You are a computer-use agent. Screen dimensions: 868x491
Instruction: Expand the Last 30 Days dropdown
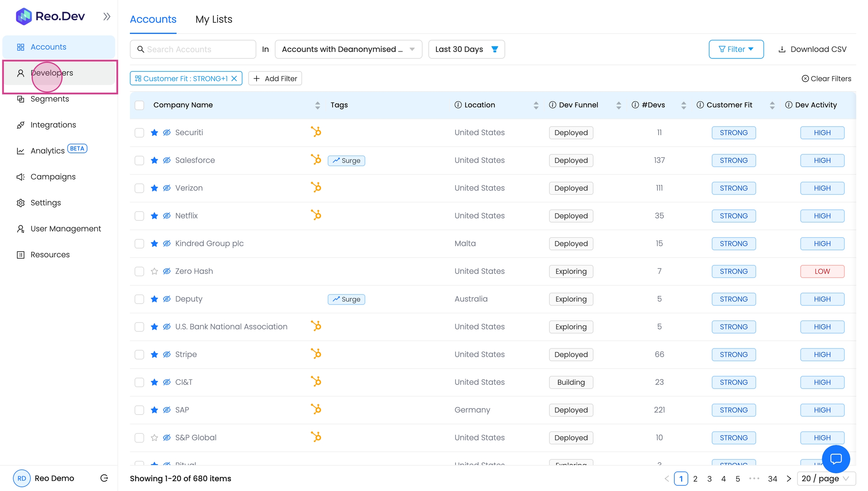466,49
